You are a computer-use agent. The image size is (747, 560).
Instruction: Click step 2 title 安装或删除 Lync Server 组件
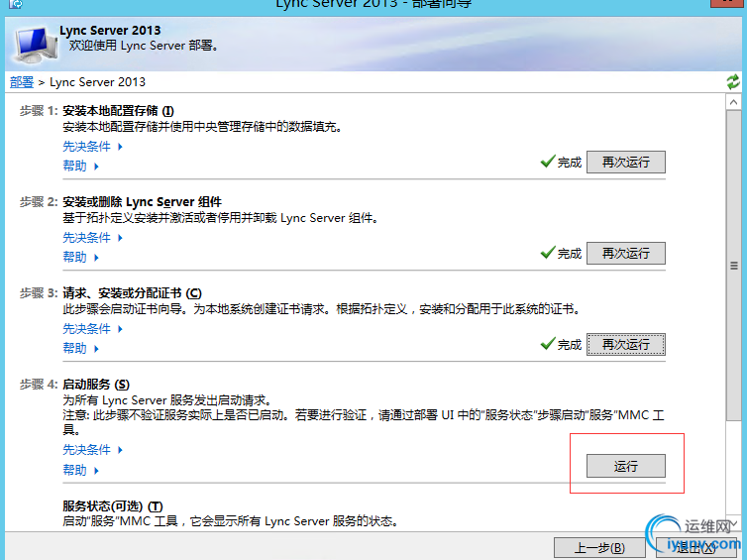pos(142,202)
